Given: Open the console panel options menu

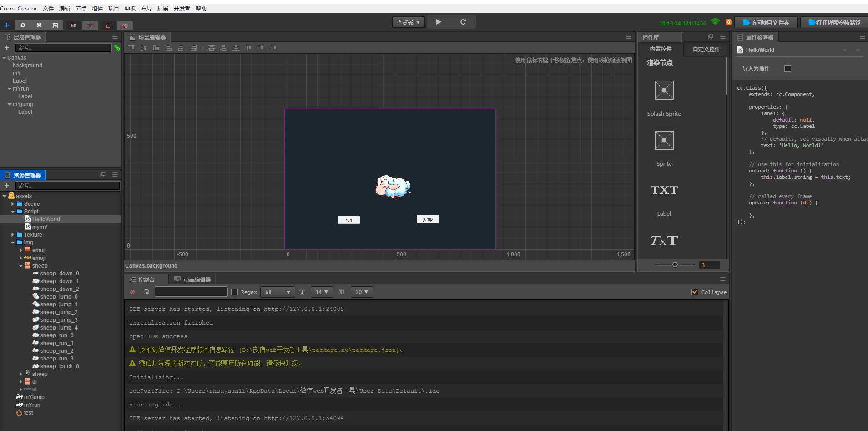Looking at the screenshot, I should [x=723, y=279].
